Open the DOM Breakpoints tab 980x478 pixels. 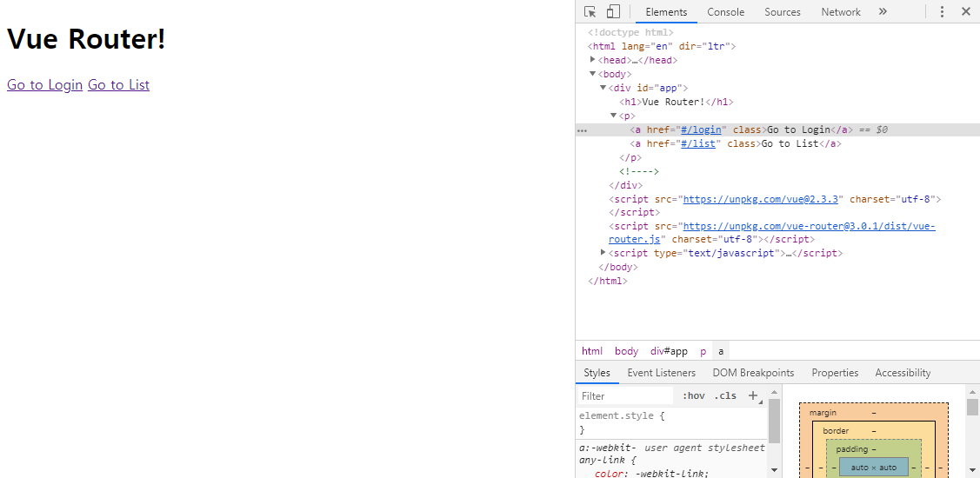(753, 372)
